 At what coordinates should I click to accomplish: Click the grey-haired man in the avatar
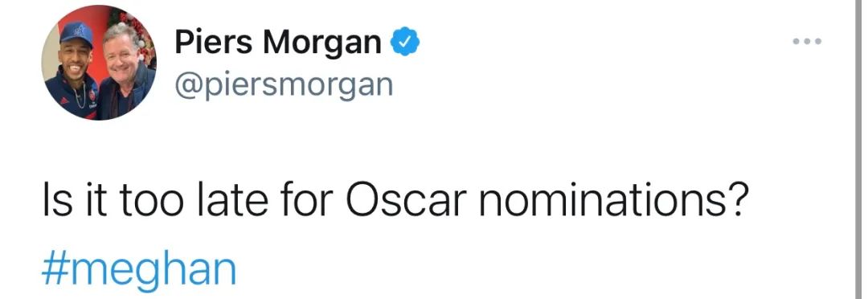click(x=126, y=72)
